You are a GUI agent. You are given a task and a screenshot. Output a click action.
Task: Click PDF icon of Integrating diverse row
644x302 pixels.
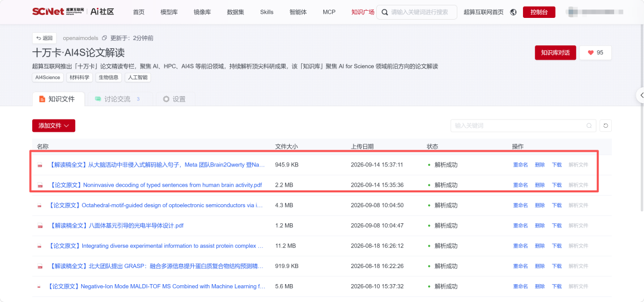point(39,246)
